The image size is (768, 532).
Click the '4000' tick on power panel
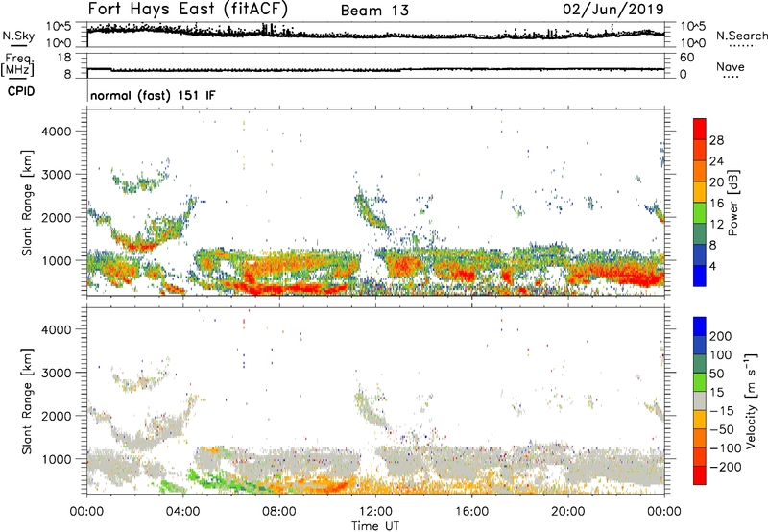tap(57, 132)
